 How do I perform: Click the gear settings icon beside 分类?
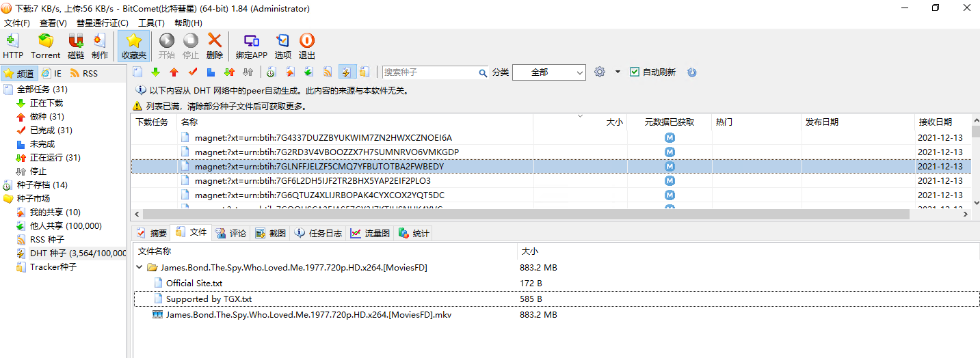click(x=600, y=72)
